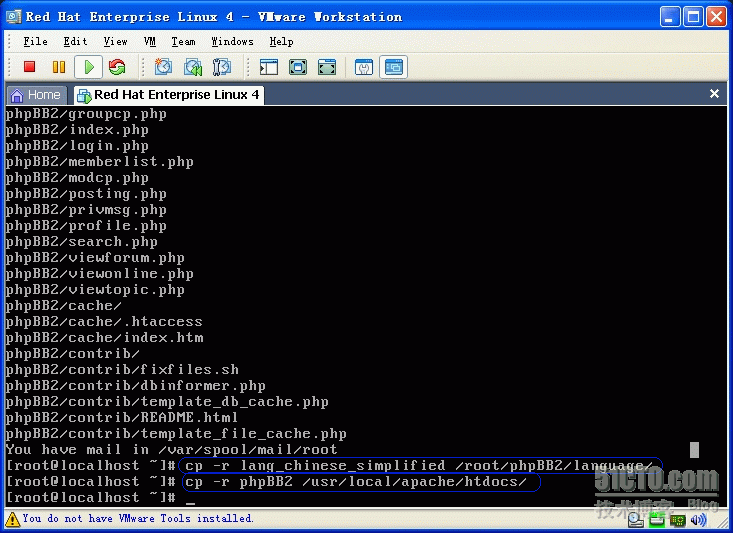Take a snapshot with the clock-star icon

click(163, 67)
